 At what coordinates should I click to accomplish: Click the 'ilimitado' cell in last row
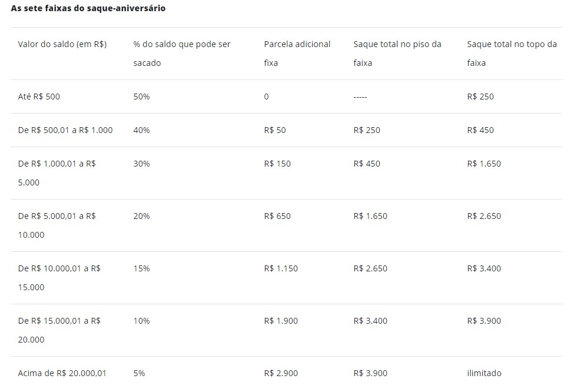tap(484, 373)
